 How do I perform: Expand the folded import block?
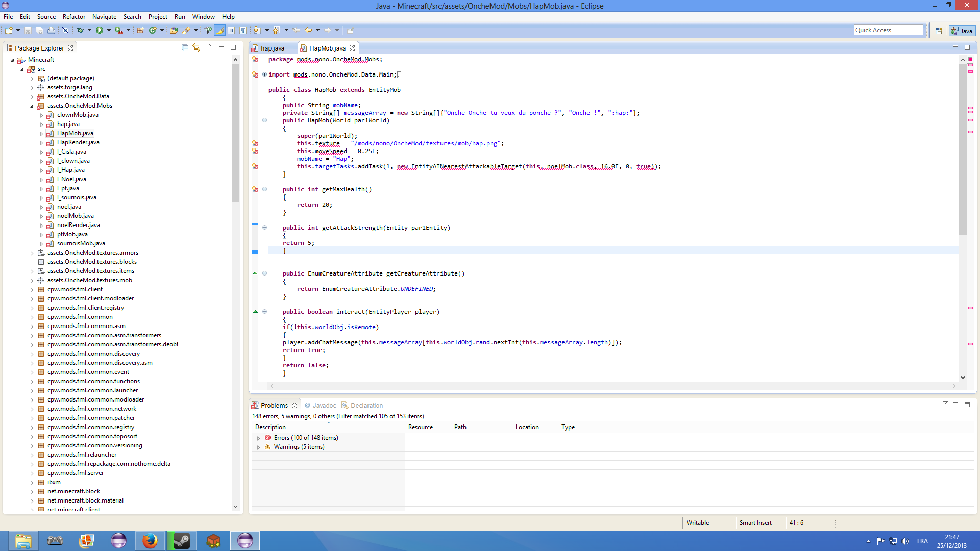point(264,74)
